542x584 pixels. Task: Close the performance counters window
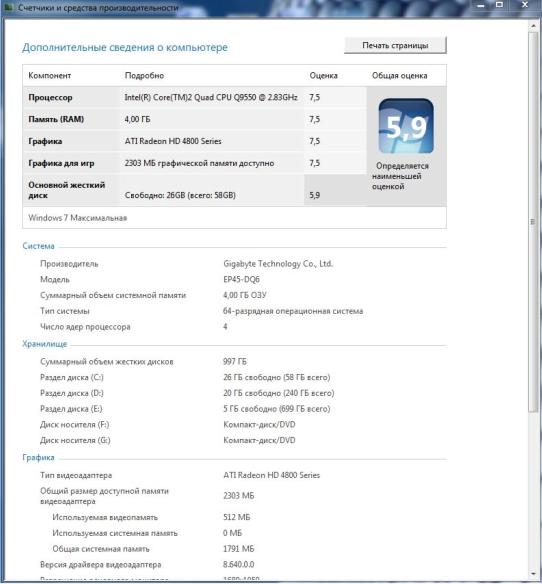pos(524,5)
